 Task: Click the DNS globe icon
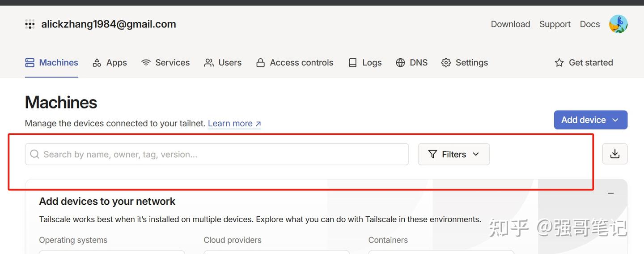(400, 63)
